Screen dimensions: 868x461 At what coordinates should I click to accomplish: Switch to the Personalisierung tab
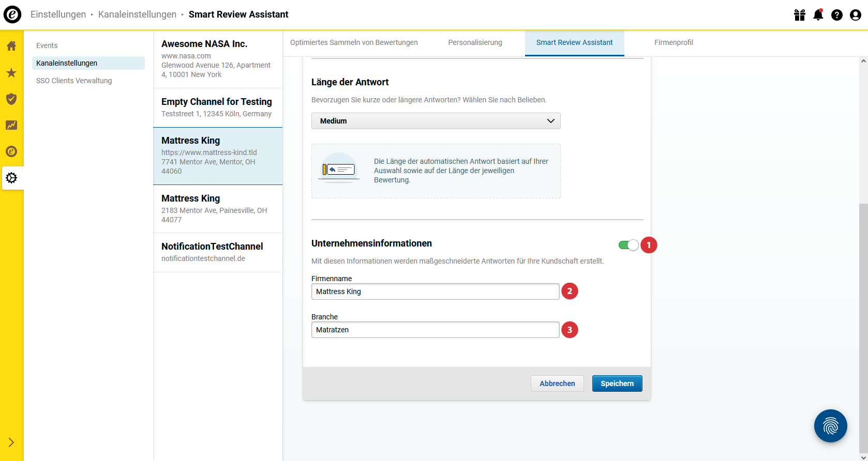475,42
